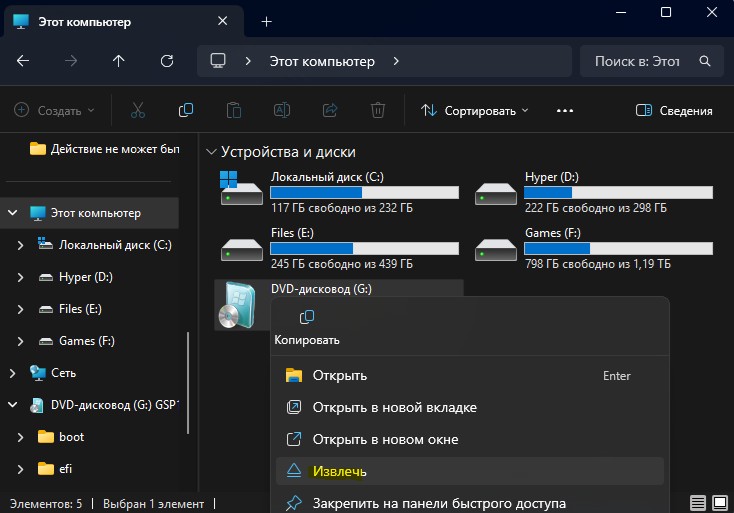Click chevron after 'Этот компьютер' breadcrumb
The height and width of the screenshot is (513, 734).
tap(396, 61)
